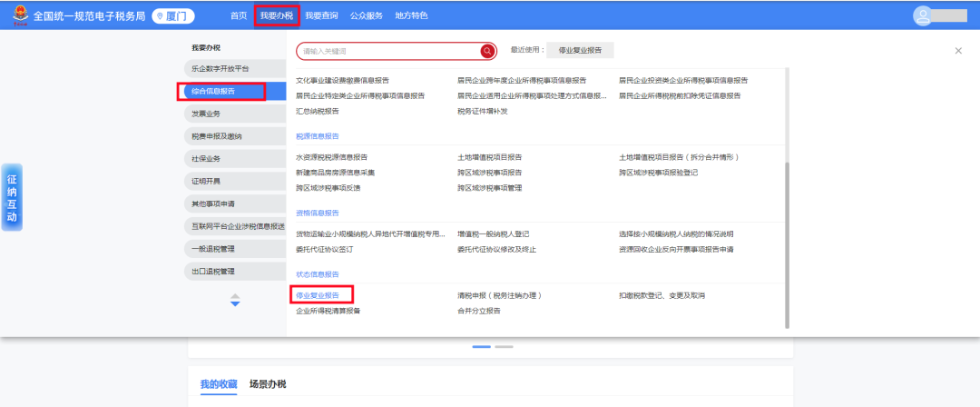980x407 pixels.
Task: Switch to 场景办税 tab
Action: (x=268, y=384)
